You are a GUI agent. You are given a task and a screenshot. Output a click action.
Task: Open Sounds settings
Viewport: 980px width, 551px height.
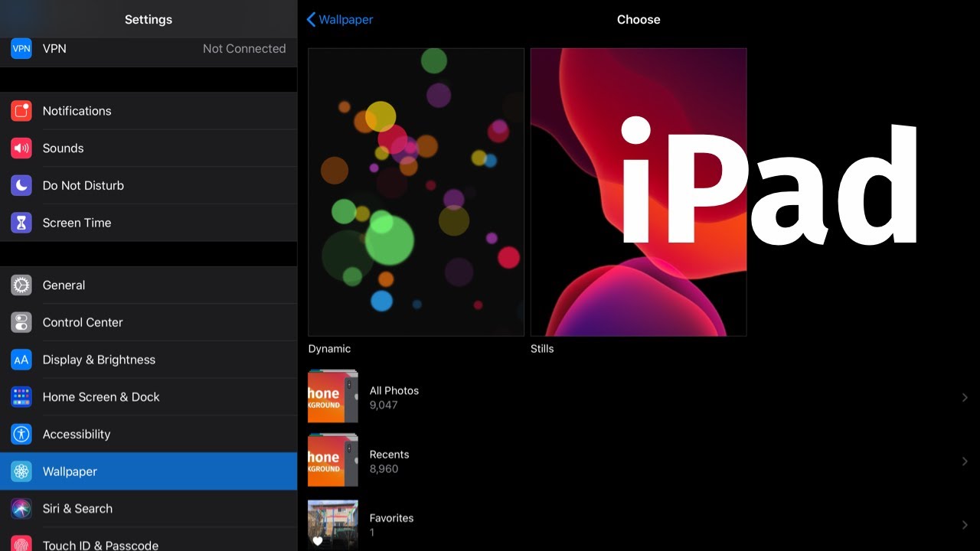click(149, 148)
